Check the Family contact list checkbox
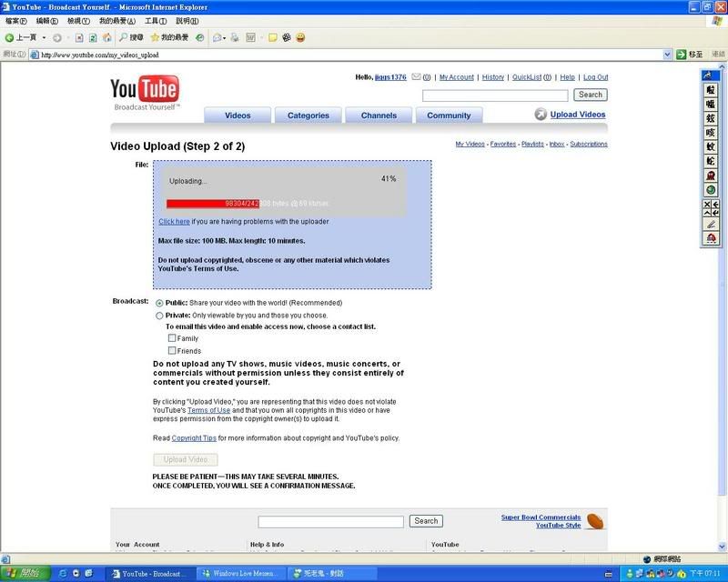728x582 pixels. coord(172,338)
